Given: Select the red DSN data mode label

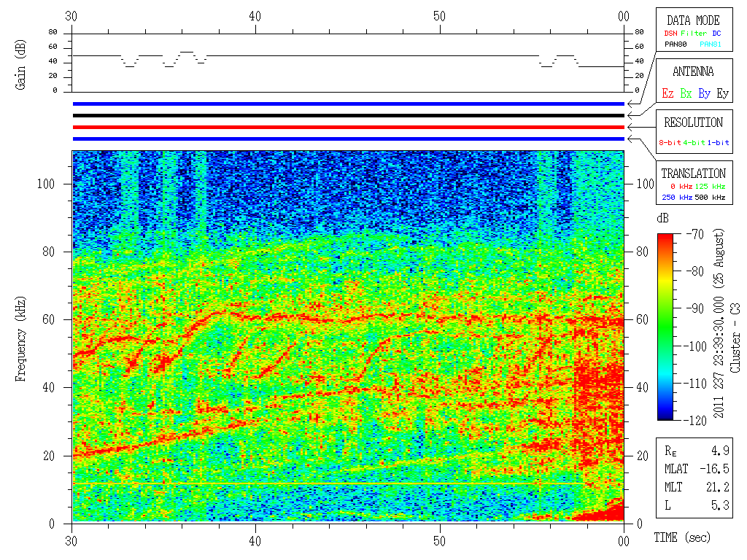Looking at the screenshot, I should tap(670, 34).
